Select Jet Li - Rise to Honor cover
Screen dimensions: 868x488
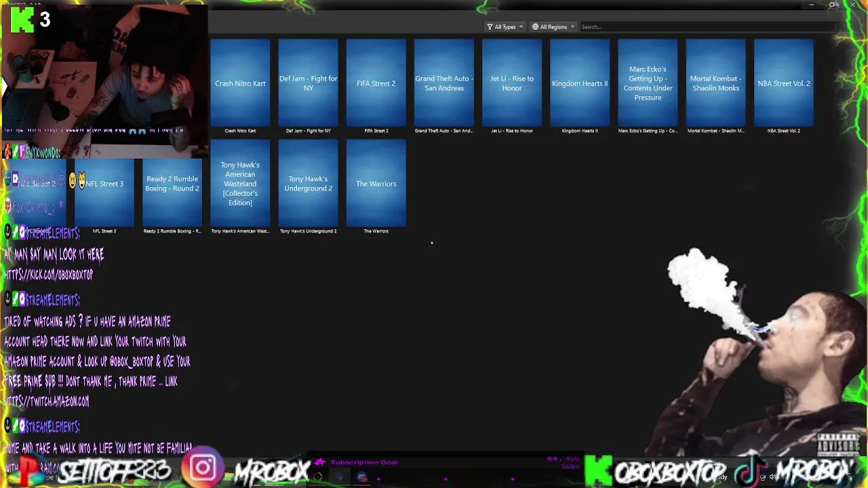point(512,83)
